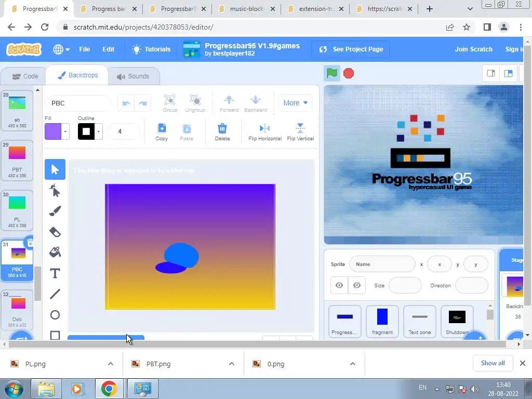Viewport: 532px width, 399px height.
Task: Stop the project with red button
Action: (349, 73)
